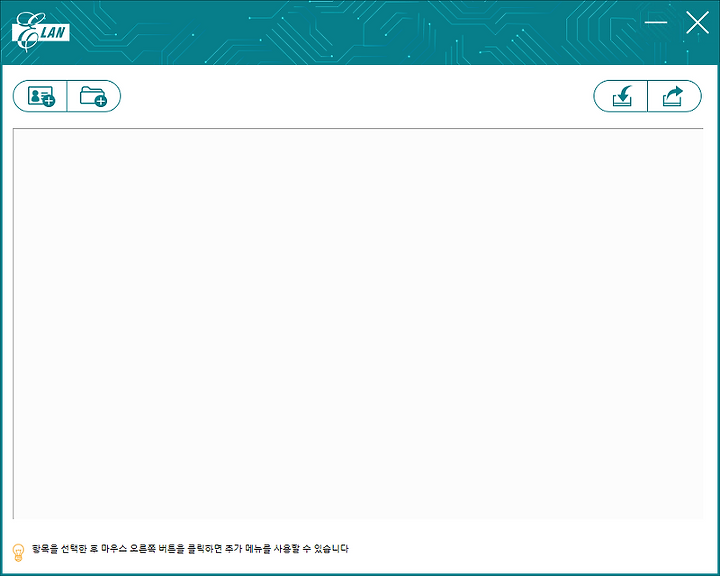Click the export share arrow icon
720x576 pixels.
click(x=674, y=96)
